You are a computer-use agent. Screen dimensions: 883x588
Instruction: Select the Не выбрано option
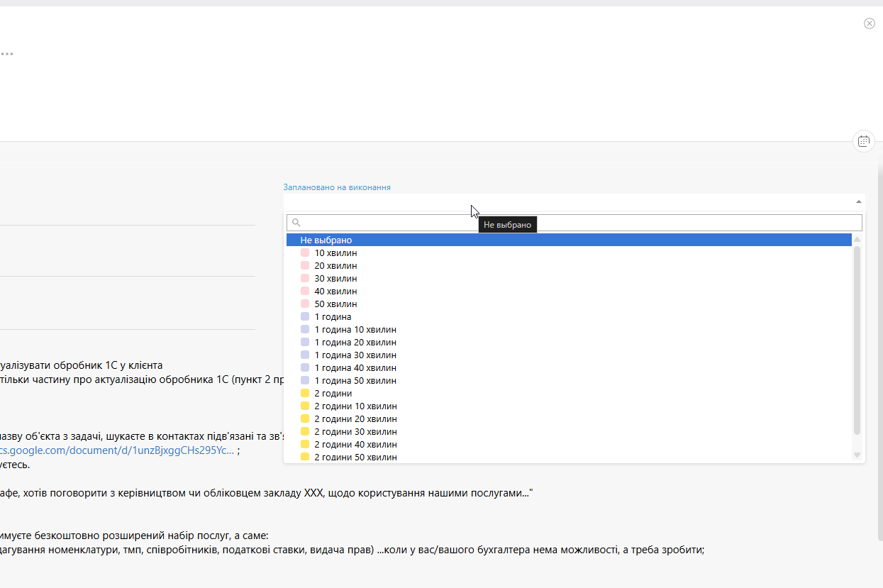569,240
